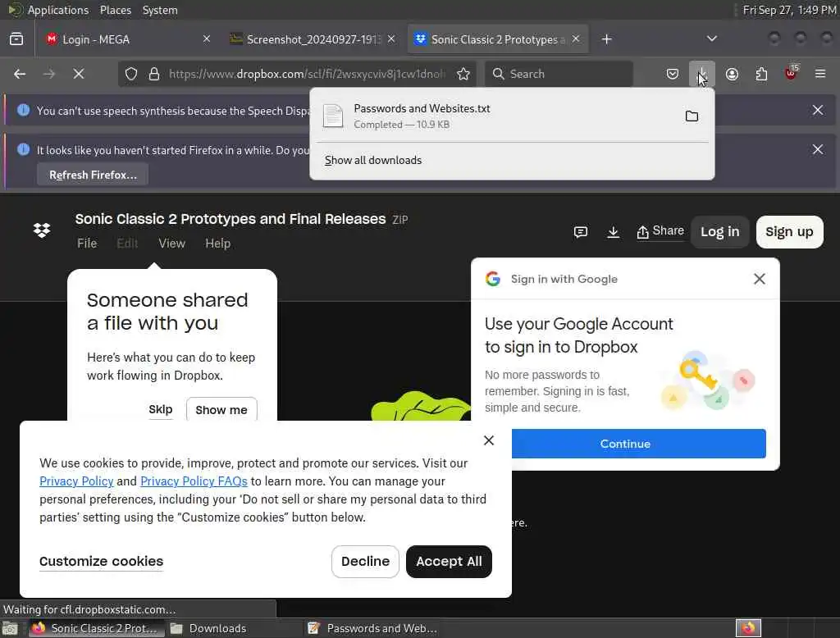
Task: Click the Sonic Classic 2 Prot… taskbar item
Action: point(95,628)
